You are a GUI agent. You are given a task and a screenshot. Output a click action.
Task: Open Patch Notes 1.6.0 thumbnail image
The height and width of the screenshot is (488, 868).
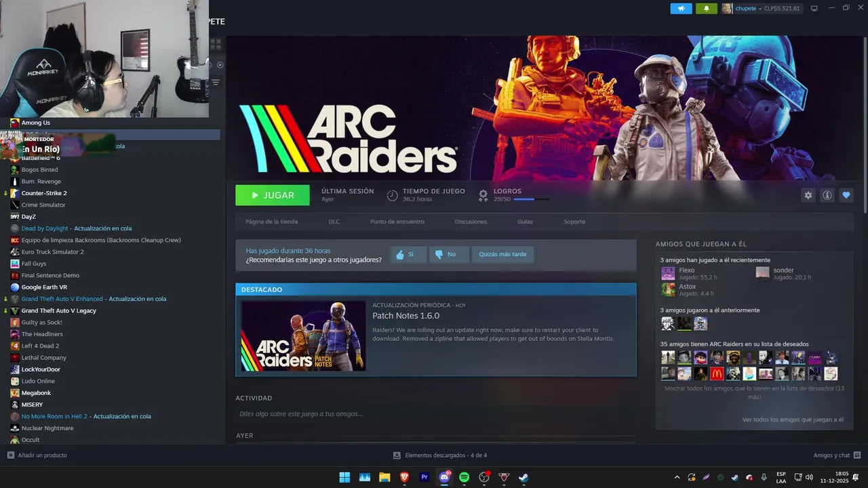(x=303, y=335)
